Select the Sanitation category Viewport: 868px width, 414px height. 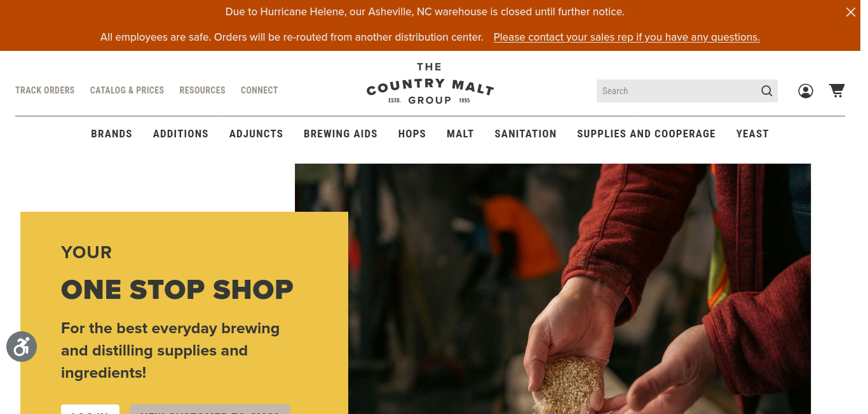pos(526,134)
